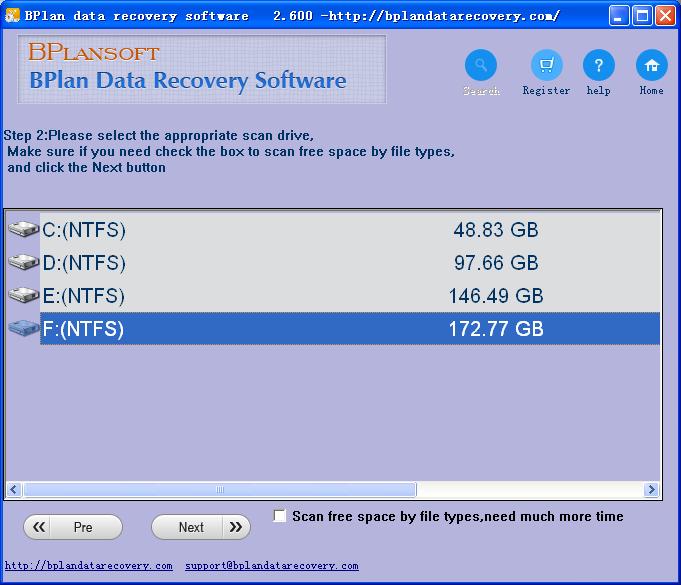Click the scrollbar right arrow

tap(651, 489)
